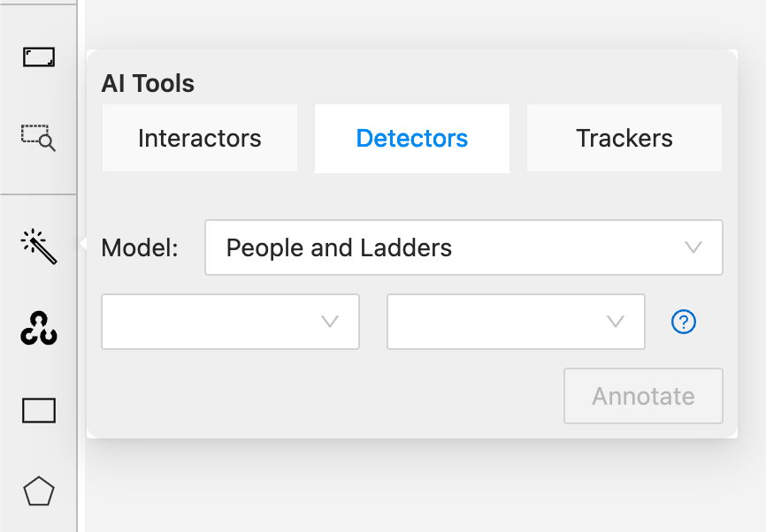The image size is (766, 532).
Task: Click the AI Tools heading
Action: (x=148, y=83)
